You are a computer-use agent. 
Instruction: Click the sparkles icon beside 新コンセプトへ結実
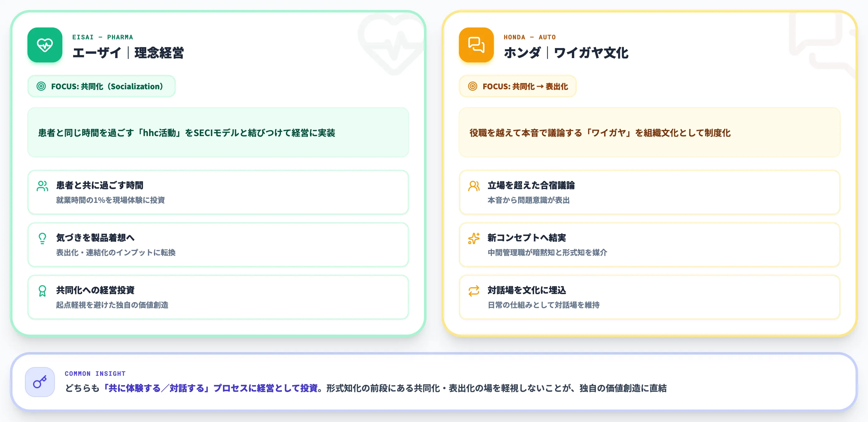pyautogui.click(x=474, y=238)
